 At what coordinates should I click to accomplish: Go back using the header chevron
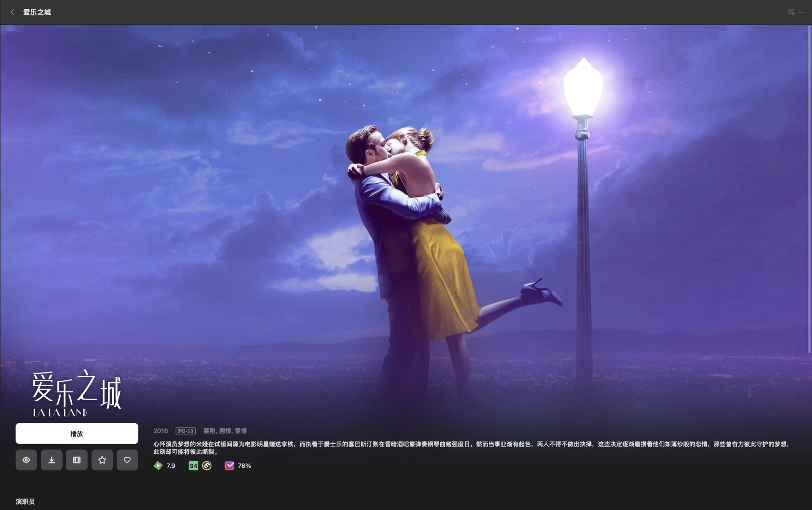click(12, 12)
